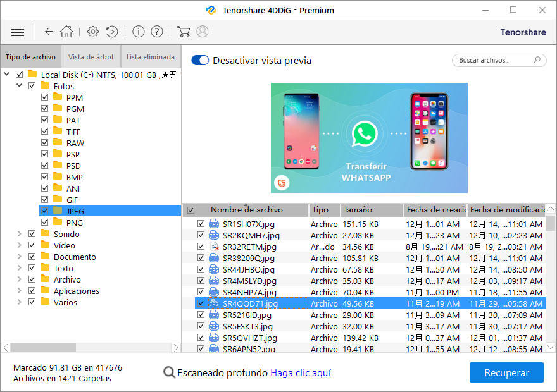Uncheck the Local Disk (C:) checkbox
This screenshot has width=557, height=392.
pos(19,75)
